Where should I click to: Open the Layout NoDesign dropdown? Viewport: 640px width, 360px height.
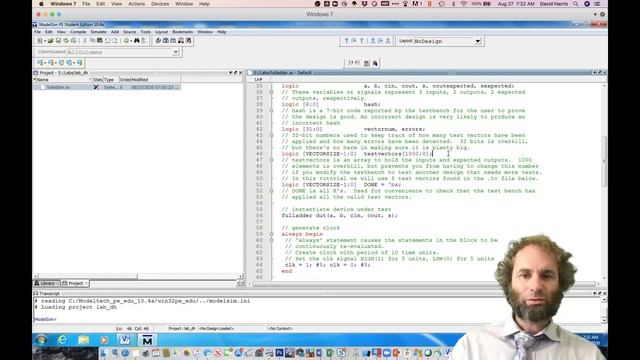(478, 41)
